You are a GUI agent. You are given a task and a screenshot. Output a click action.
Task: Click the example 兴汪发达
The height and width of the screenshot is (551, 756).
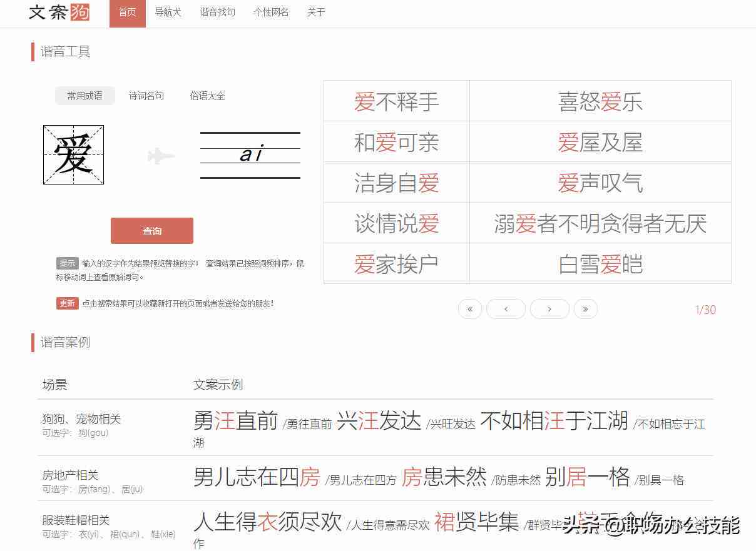[x=379, y=421]
